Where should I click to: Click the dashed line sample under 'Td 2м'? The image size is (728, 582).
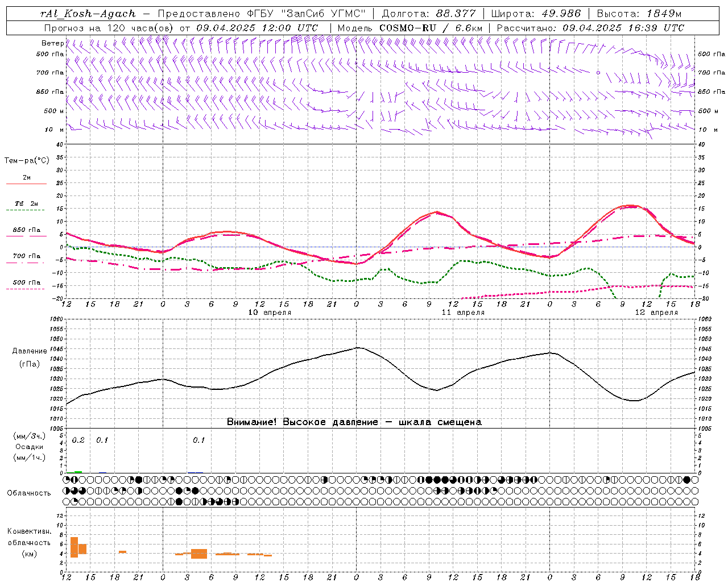(x=26, y=210)
